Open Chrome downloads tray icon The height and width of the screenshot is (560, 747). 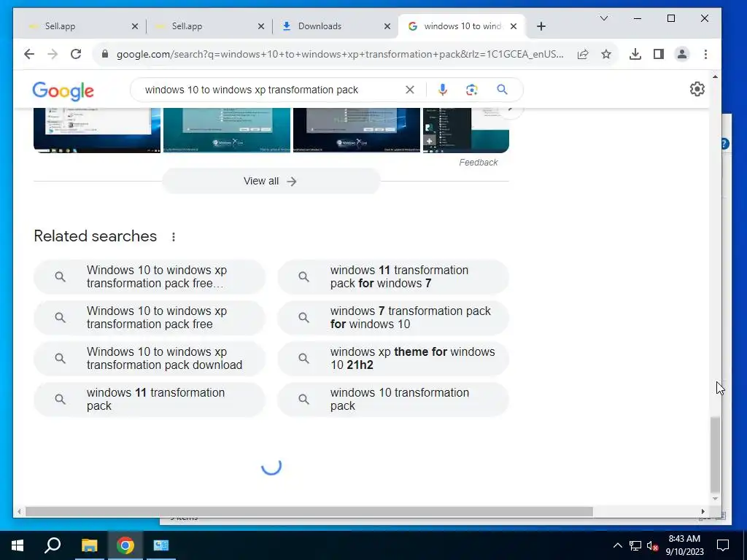[635, 54]
